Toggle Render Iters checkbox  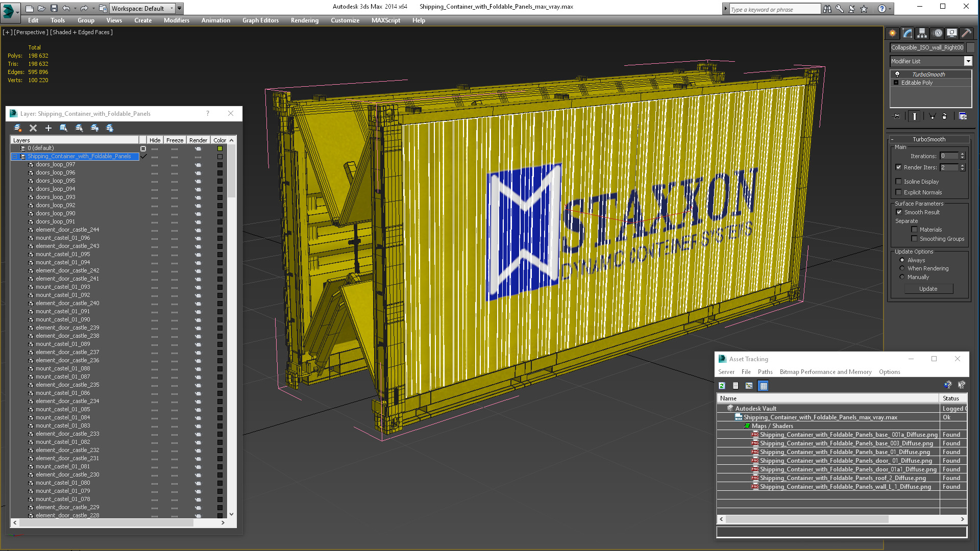[x=899, y=167]
